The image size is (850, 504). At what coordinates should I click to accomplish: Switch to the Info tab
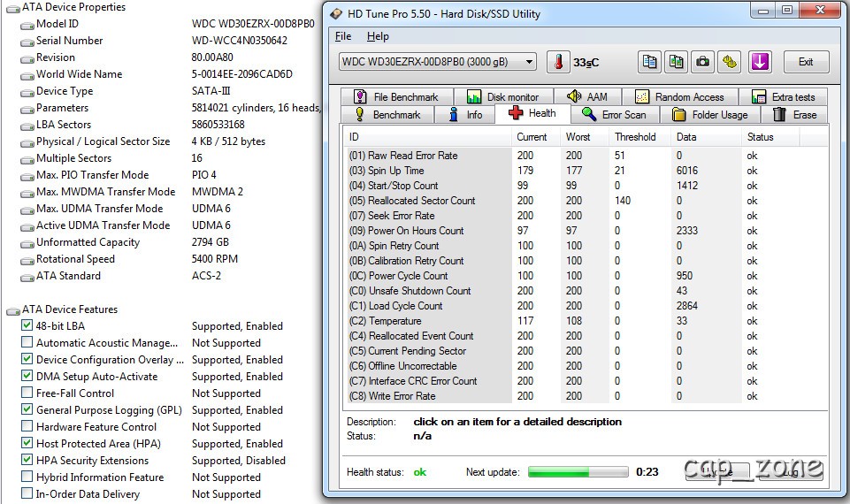tap(465, 115)
